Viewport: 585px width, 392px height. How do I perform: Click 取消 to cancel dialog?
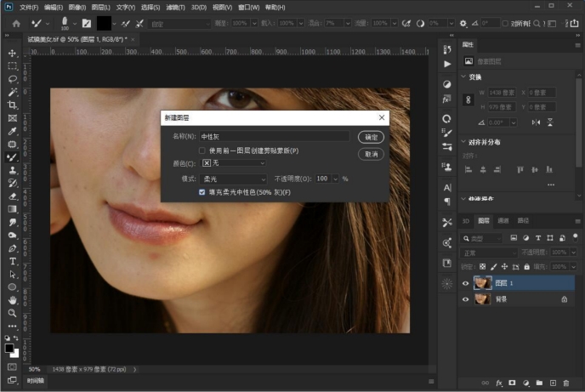pyautogui.click(x=372, y=154)
